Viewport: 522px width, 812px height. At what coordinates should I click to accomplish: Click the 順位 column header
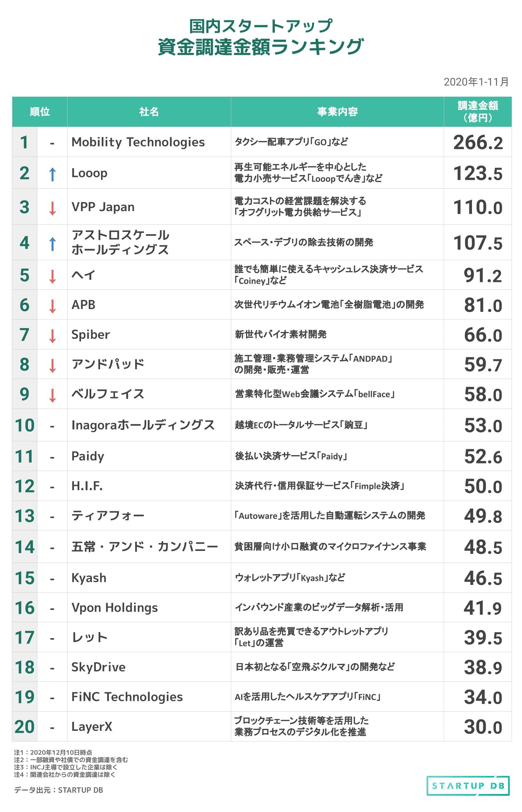click(x=40, y=111)
